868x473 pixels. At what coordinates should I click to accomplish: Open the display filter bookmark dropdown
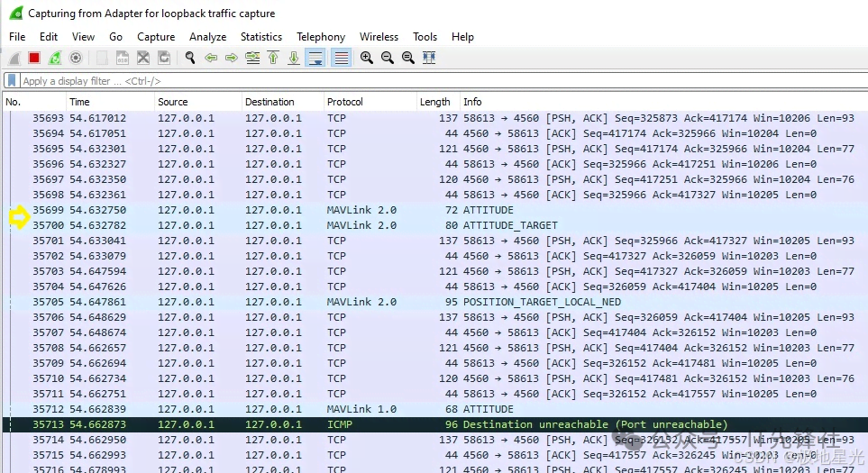12,81
